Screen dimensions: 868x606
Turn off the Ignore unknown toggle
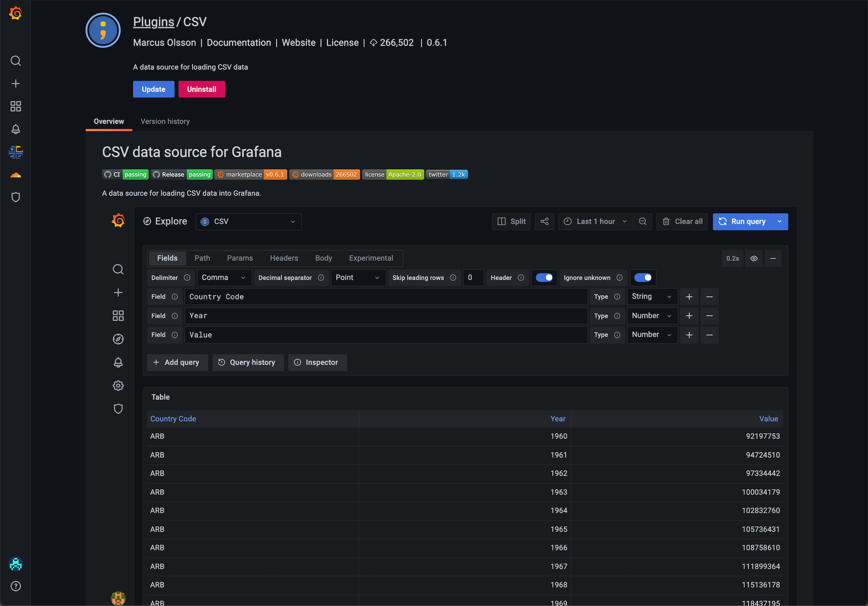(643, 277)
